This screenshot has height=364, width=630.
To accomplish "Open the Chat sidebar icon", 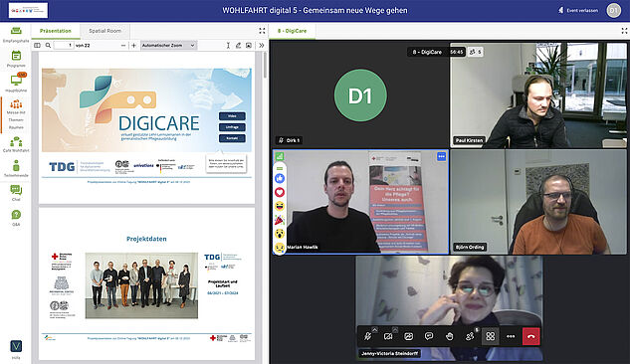I will point(16,193).
